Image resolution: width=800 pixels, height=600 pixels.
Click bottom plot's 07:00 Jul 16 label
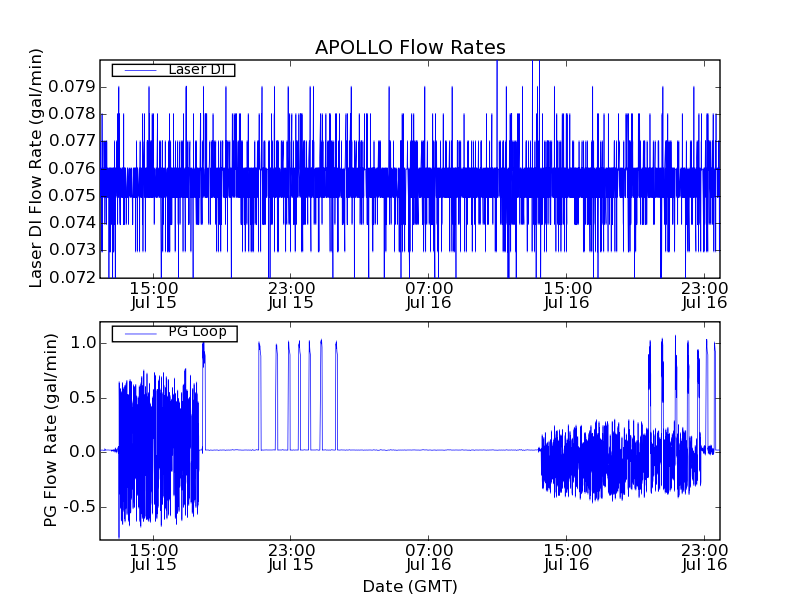point(429,558)
